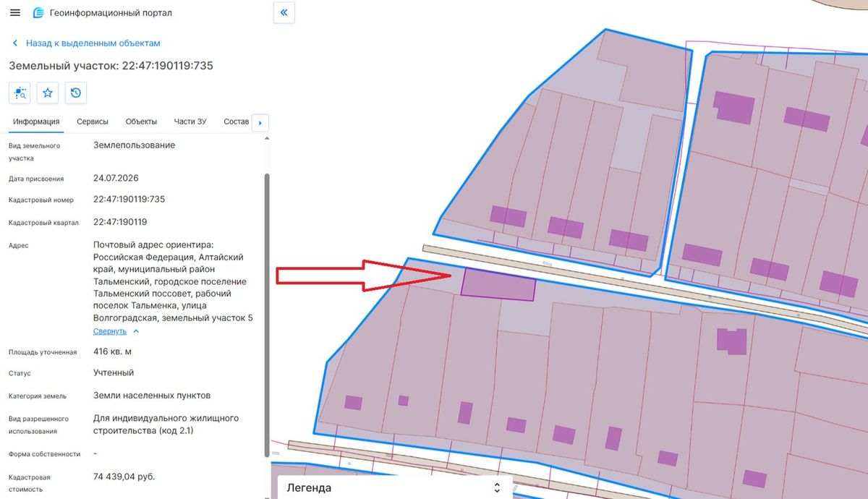Click Земли населенных пунктов value

tap(152, 396)
